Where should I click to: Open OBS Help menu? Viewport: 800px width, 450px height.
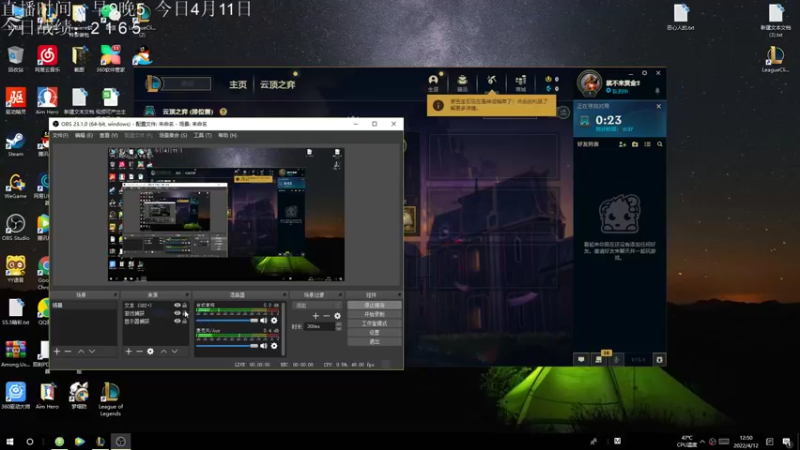click(x=228, y=135)
